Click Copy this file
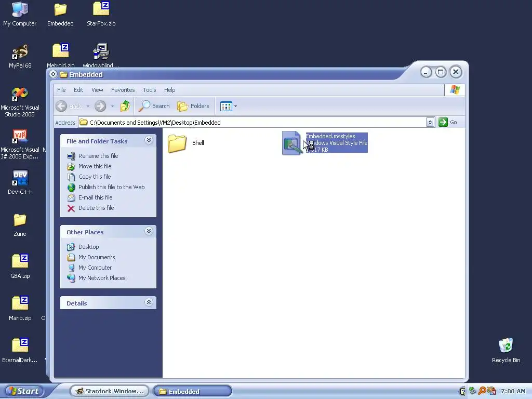This screenshot has width=532, height=399. coord(95,177)
